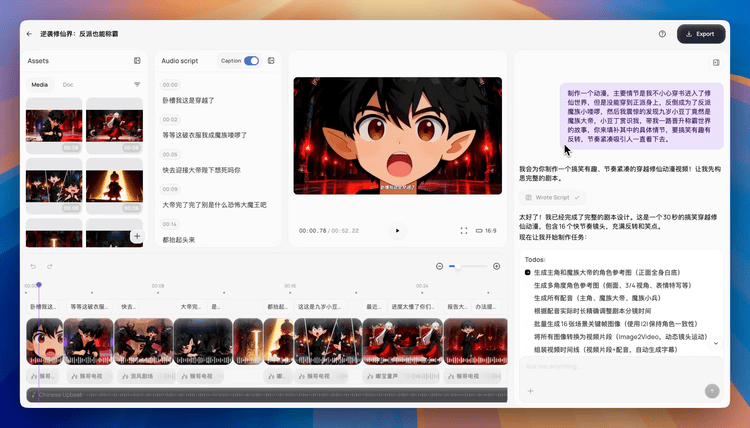Select the timeline clip showing golden light beam

coord(278,341)
